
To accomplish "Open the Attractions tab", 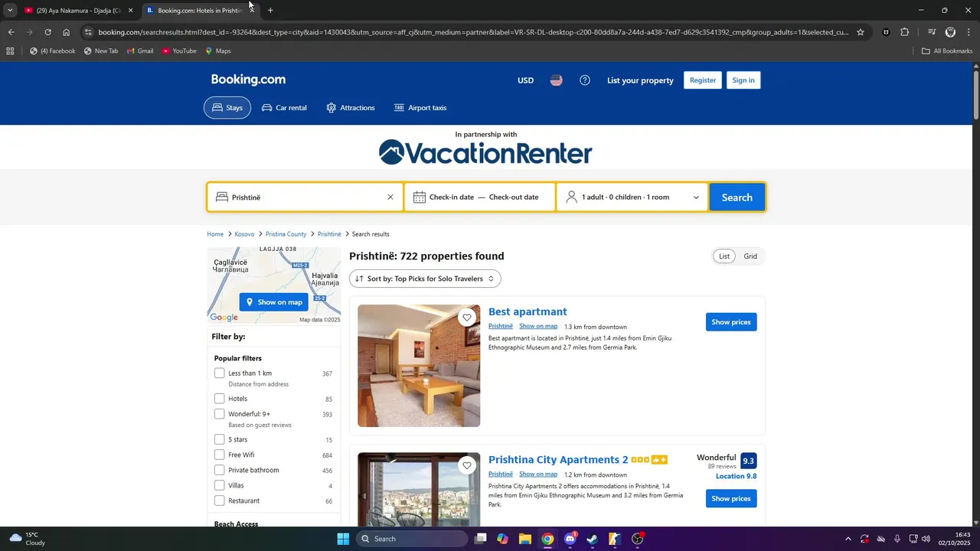I will (351, 108).
